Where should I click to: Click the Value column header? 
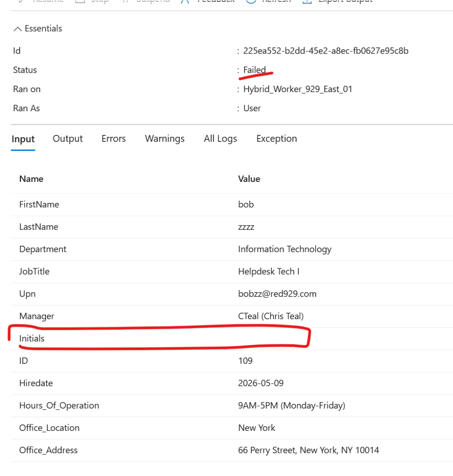coord(249,179)
